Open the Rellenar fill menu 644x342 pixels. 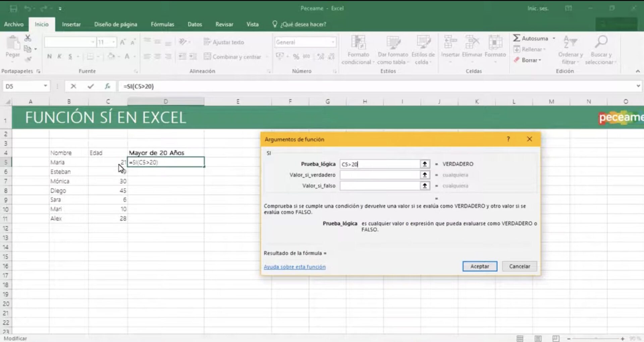[x=529, y=49]
